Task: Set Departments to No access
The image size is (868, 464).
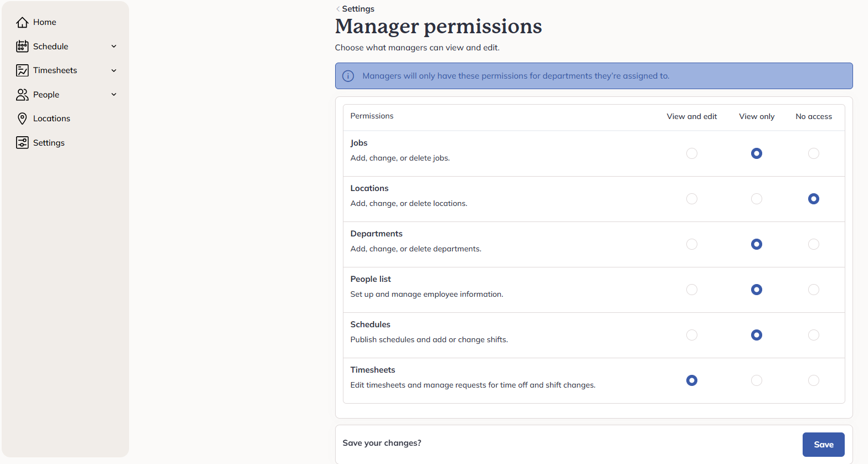Action: pos(814,244)
